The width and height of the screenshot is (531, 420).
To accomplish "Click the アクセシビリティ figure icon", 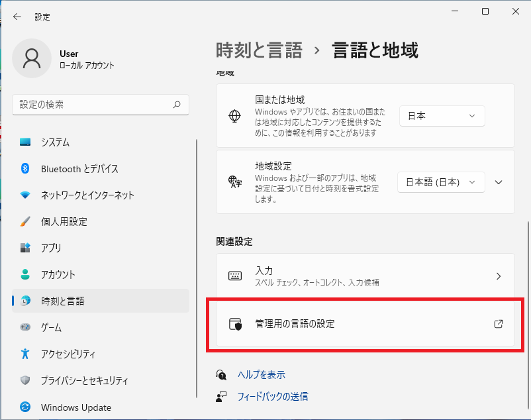I will (25, 354).
